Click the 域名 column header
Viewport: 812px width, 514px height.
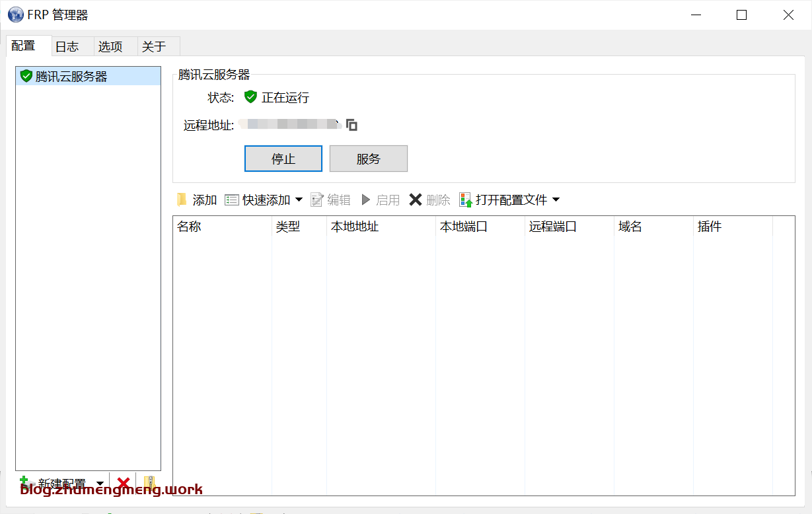click(x=653, y=227)
